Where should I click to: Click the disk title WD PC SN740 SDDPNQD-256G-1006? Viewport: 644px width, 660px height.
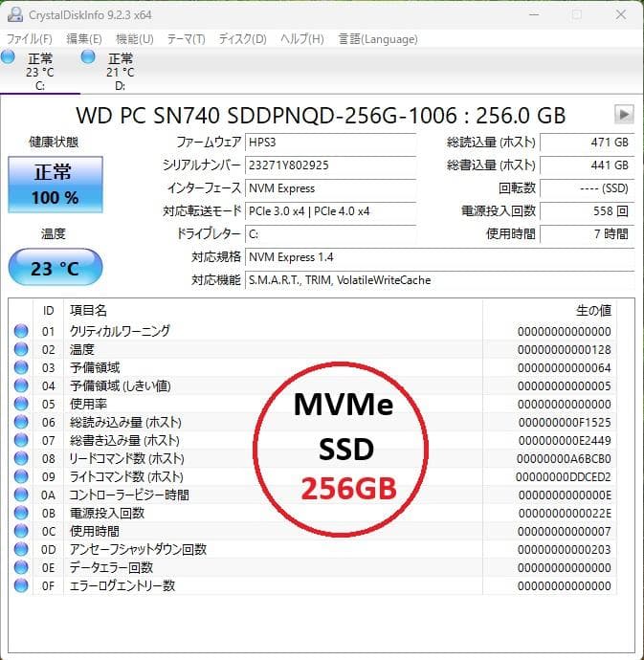[321, 115]
